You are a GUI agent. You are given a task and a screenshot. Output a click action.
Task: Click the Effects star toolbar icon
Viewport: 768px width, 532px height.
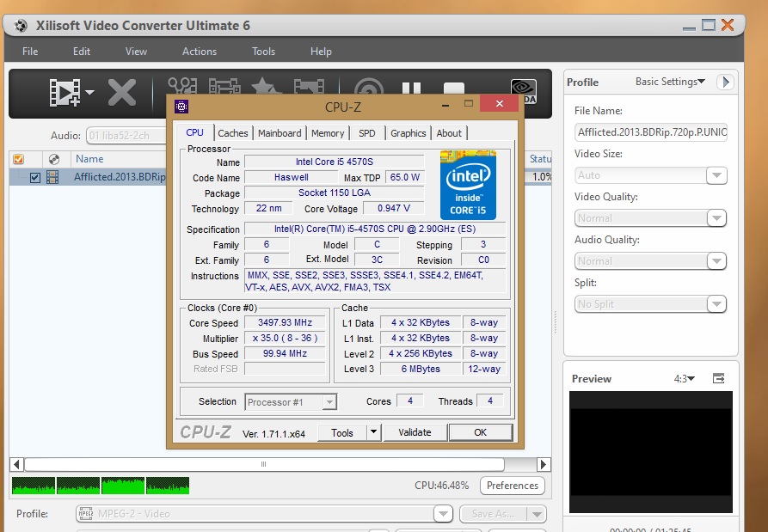pos(266,86)
